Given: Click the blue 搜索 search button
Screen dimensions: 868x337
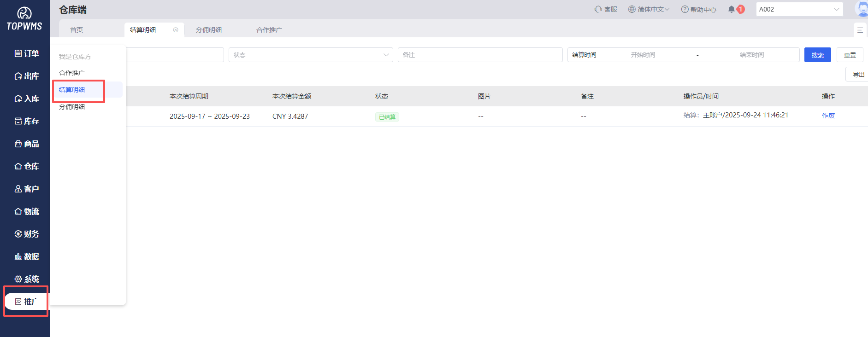Looking at the screenshot, I should [818, 55].
